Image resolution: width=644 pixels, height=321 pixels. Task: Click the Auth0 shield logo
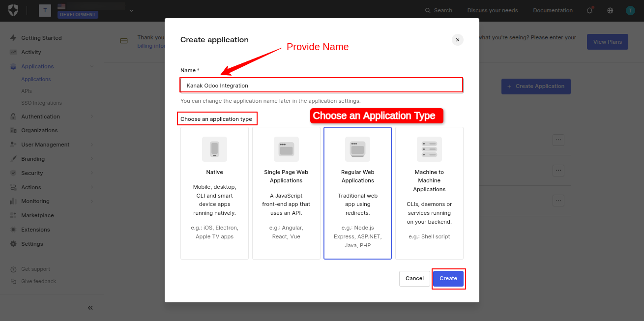(13, 10)
